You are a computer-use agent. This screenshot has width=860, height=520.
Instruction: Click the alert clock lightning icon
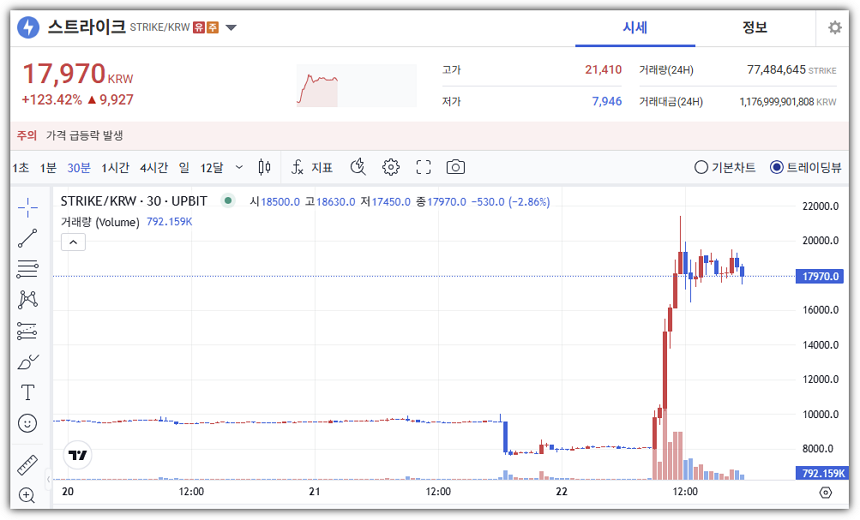(x=358, y=167)
